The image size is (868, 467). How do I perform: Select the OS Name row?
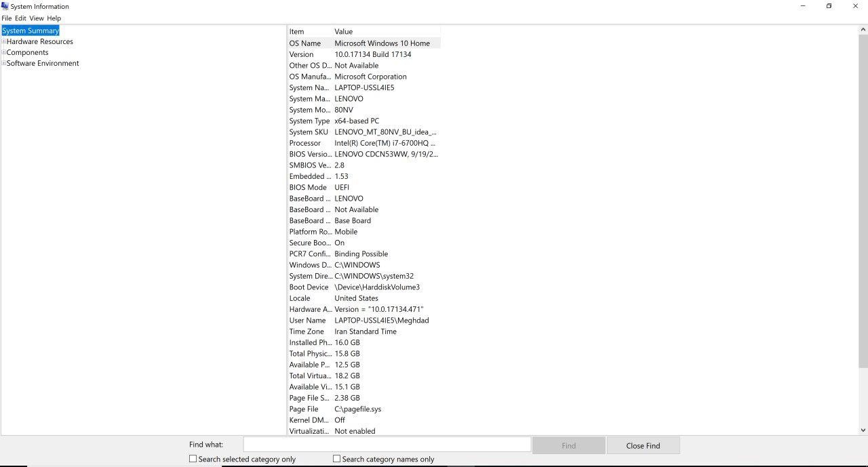click(x=364, y=43)
